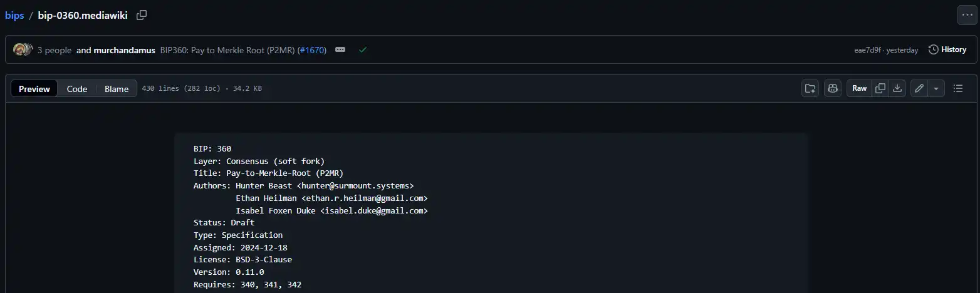Image resolution: width=980 pixels, height=293 pixels.
Task: Click the green checks status checkmark
Action: 362,49
